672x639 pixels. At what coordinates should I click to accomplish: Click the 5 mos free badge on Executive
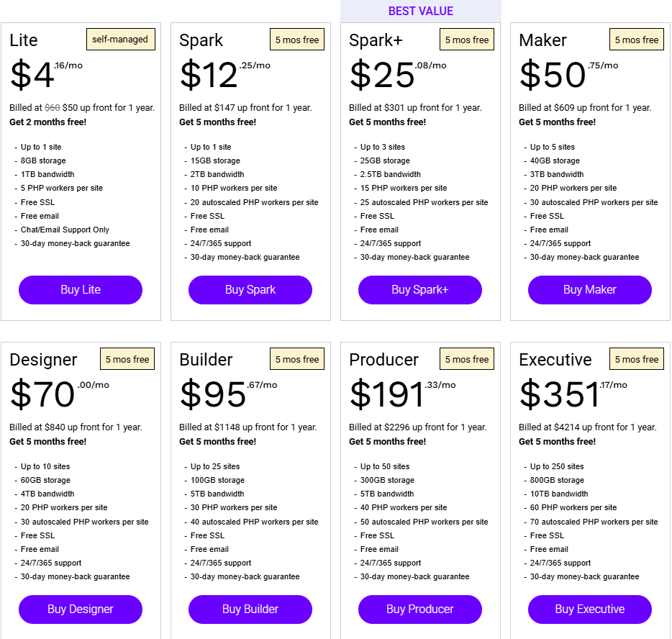[637, 359]
